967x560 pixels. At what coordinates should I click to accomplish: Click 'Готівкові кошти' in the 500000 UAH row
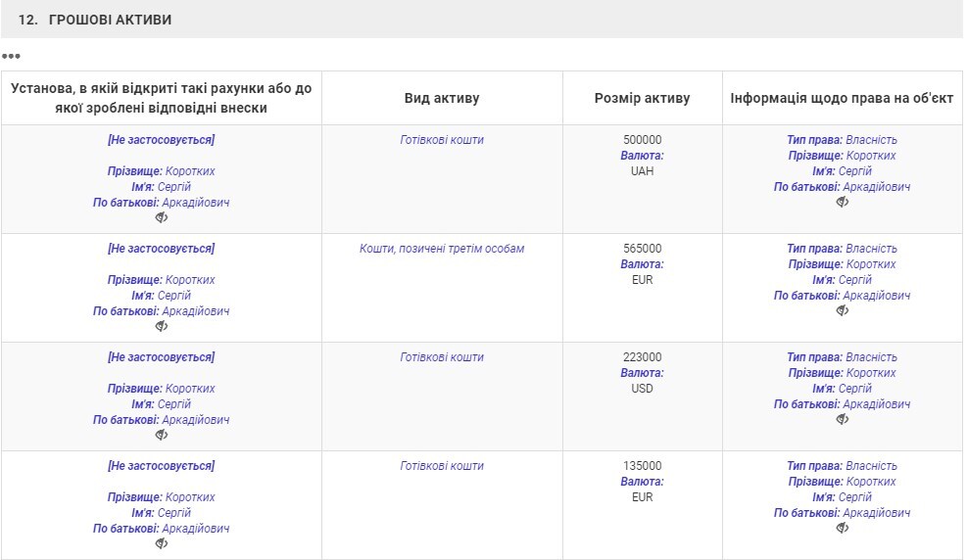(x=442, y=140)
